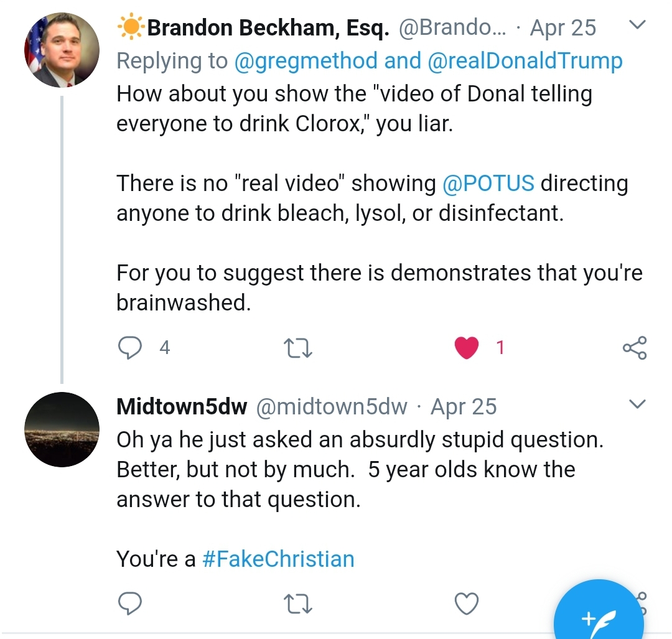Like Midtown5dw's tweet with heart outline
The width and height of the screenshot is (672, 639).
pos(466,604)
